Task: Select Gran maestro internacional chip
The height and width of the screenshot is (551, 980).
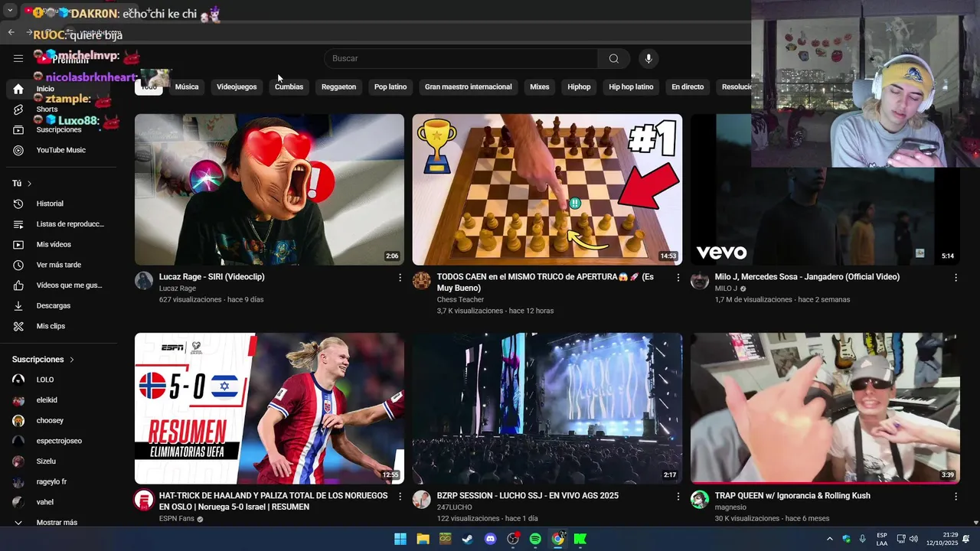Action: point(469,87)
